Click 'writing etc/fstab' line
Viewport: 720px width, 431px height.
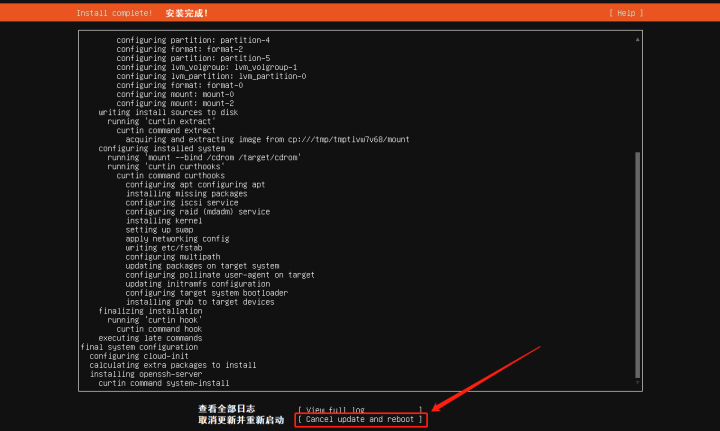[164, 248]
